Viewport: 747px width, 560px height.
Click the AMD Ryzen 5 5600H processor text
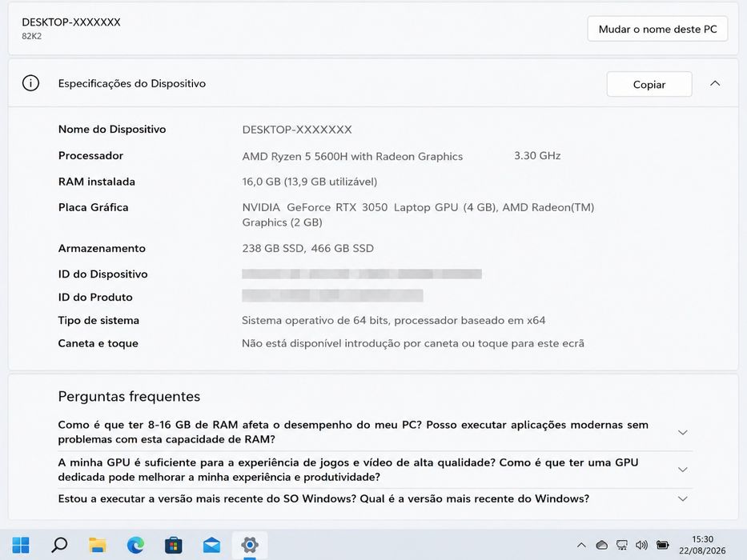352,156
